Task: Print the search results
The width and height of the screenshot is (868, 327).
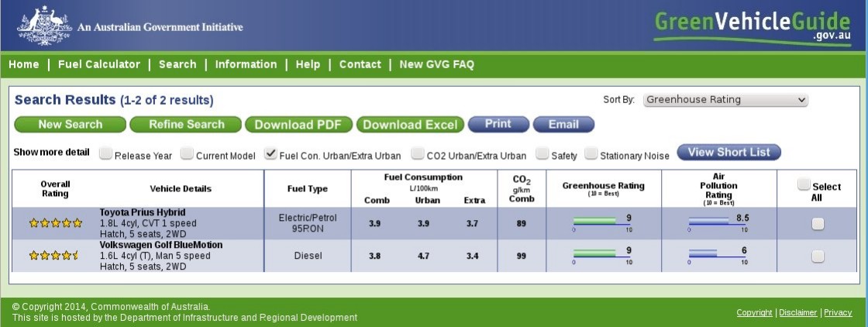Action: [498, 124]
